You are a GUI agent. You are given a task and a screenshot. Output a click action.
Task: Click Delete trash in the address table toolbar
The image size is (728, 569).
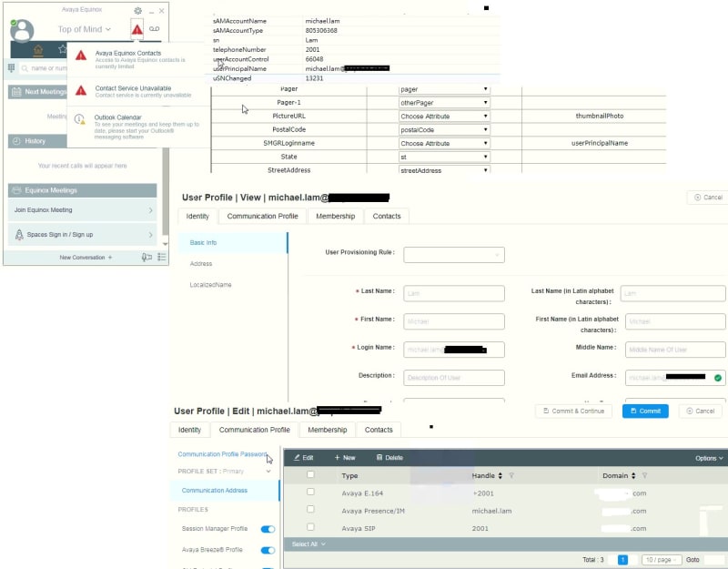point(389,458)
